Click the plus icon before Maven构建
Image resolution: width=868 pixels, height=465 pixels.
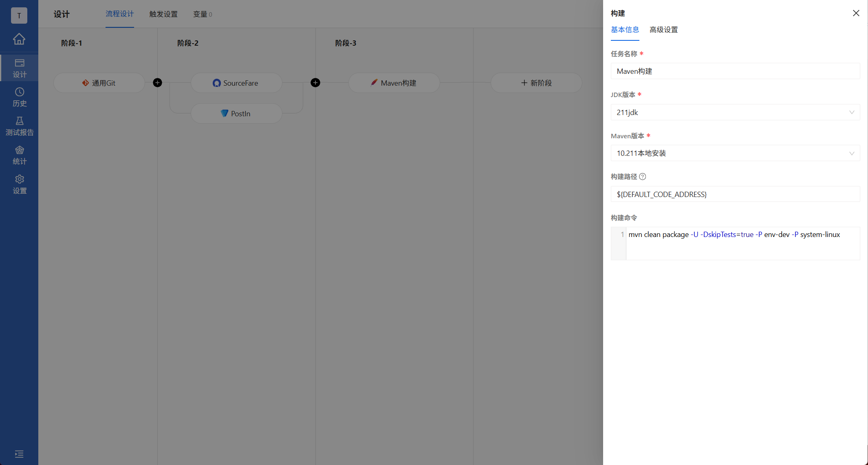(x=315, y=83)
